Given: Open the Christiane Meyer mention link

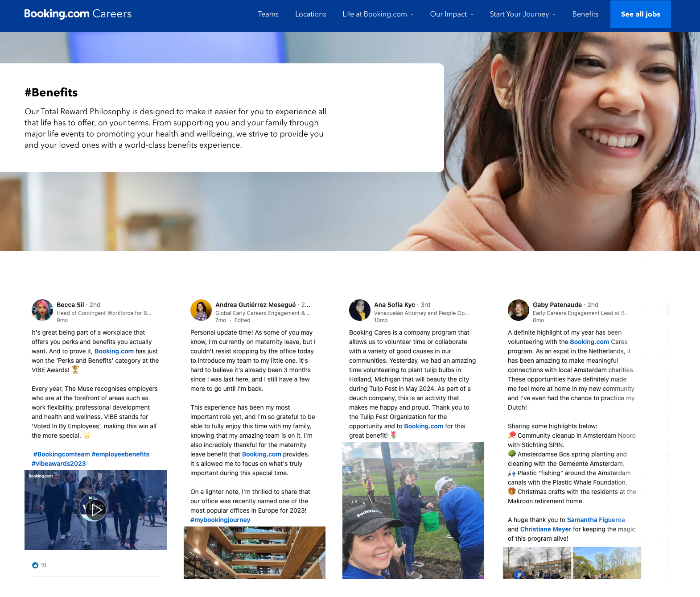Looking at the screenshot, I should pyautogui.click(x=545, y=529).
